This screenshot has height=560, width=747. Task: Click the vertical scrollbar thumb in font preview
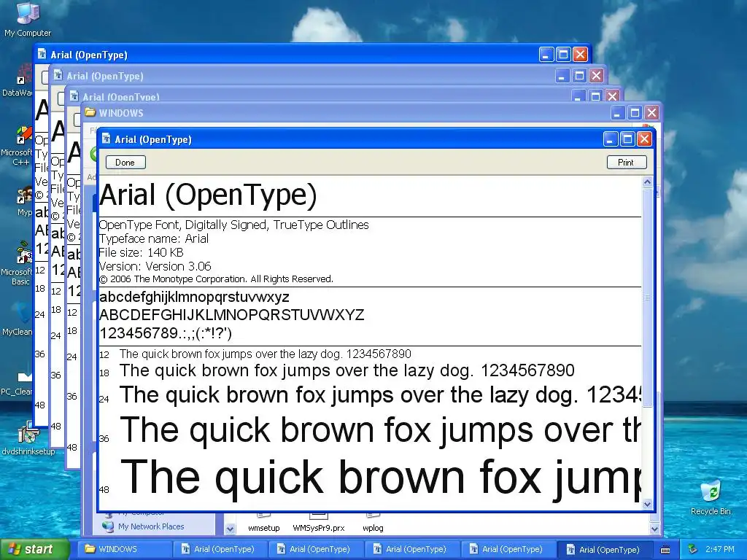(647, 297)
